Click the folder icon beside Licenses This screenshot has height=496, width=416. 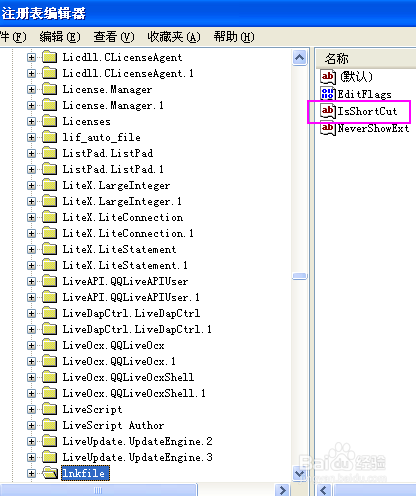(50, 121)
